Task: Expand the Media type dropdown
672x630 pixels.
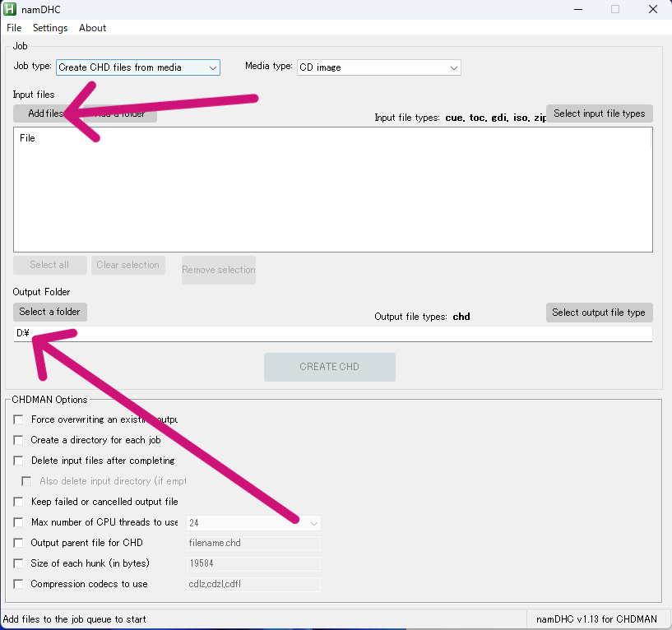Action: tap(379, 67)
